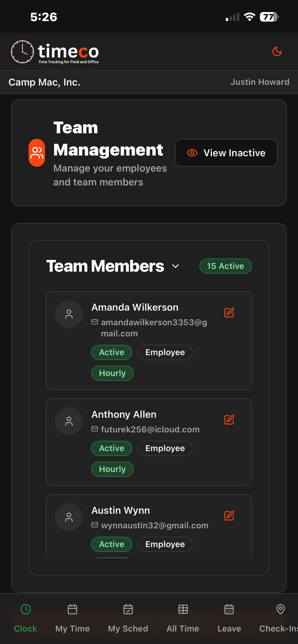Tap amandawilkerson3353@gmail.com email address

pyautogui.click(x=154, y=328)
